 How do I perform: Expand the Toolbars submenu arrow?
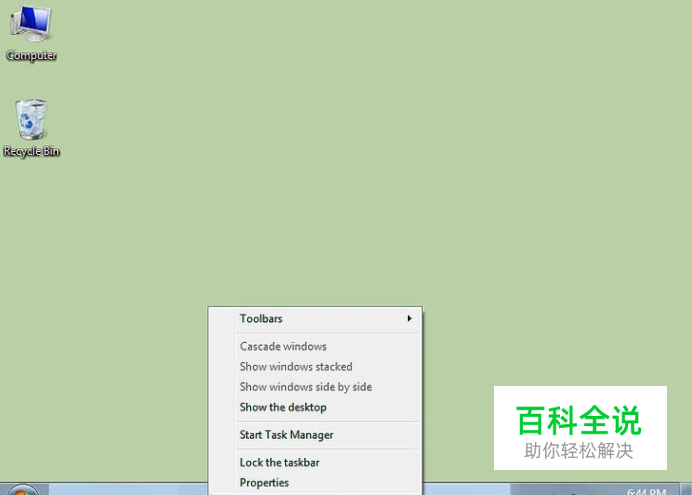pyautogui.click(x=410, y=319)
